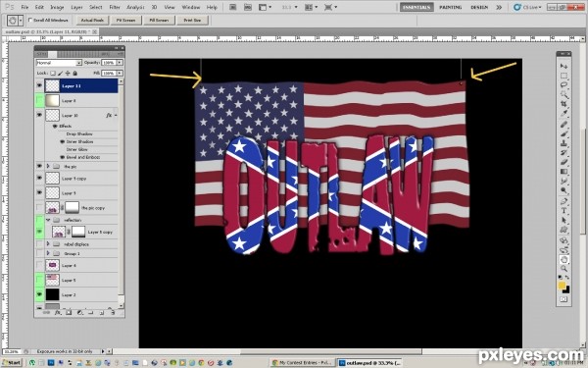Select the 3D Camera Rotate tool
This screenshot has width=588, height=368.
[563, 250]
